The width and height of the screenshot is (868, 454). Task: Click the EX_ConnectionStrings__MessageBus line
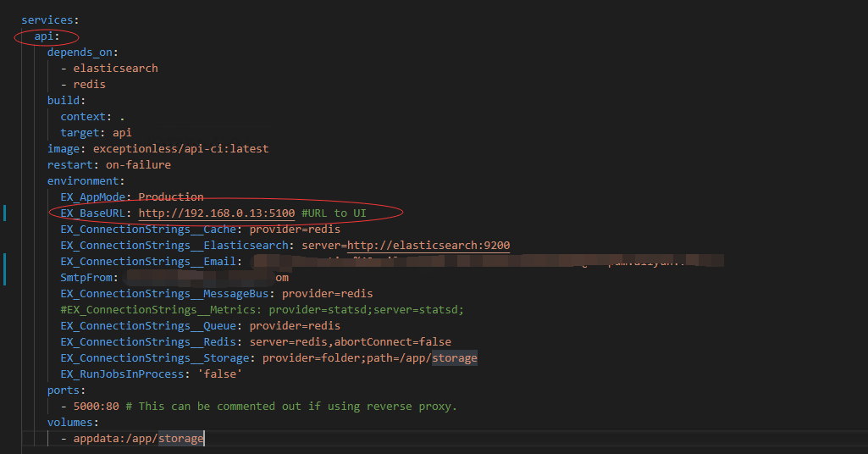coord(217,293)
